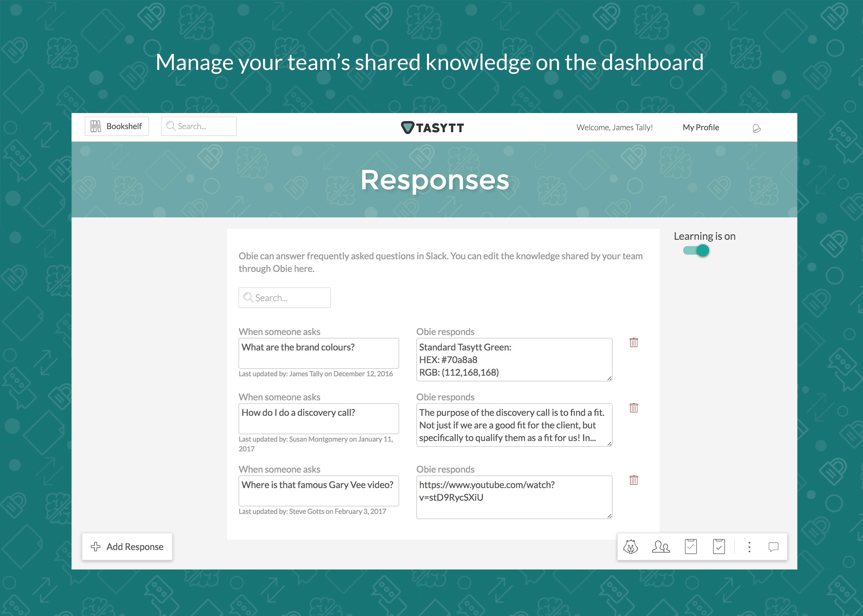This screenshot has width=863, height=616.
Task: Click the Tasytt logo
Action: coord(432,128)
